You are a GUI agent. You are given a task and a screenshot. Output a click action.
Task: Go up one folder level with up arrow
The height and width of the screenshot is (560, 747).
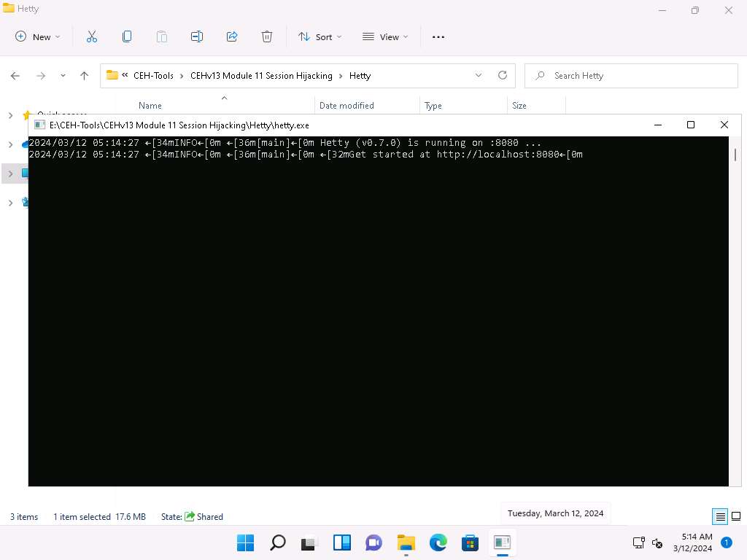click(x=84, y=75)
